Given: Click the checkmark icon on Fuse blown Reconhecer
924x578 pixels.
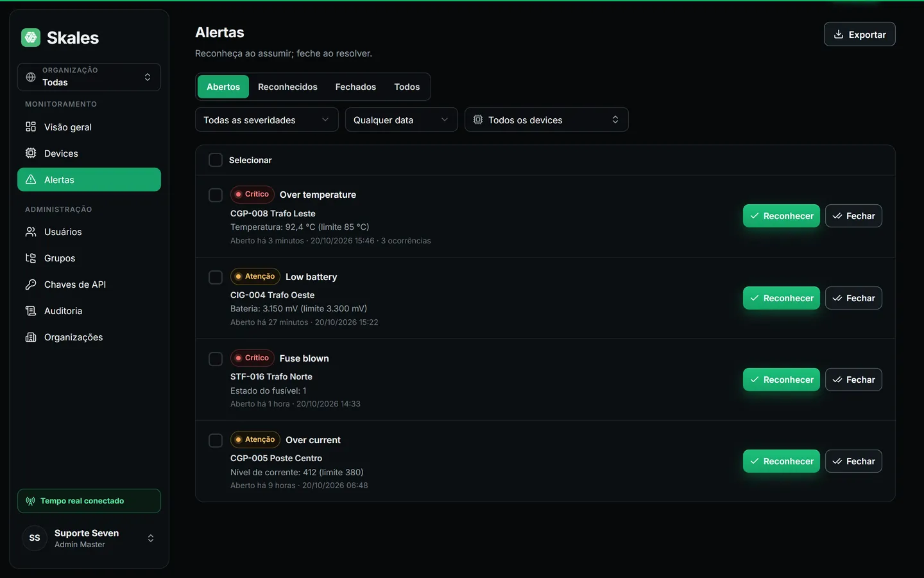Looking at the screenshot, I should coord(755,380).
